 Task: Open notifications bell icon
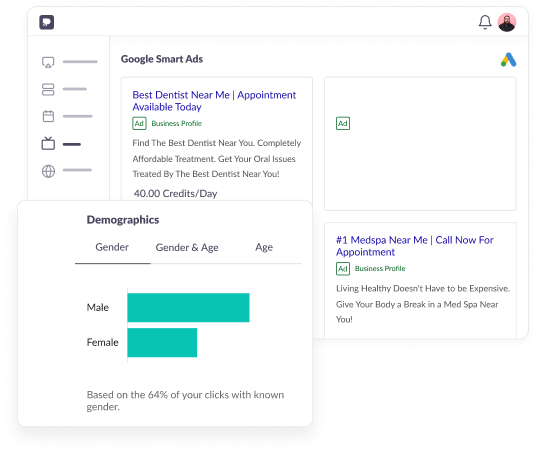(x=485, y=22)
